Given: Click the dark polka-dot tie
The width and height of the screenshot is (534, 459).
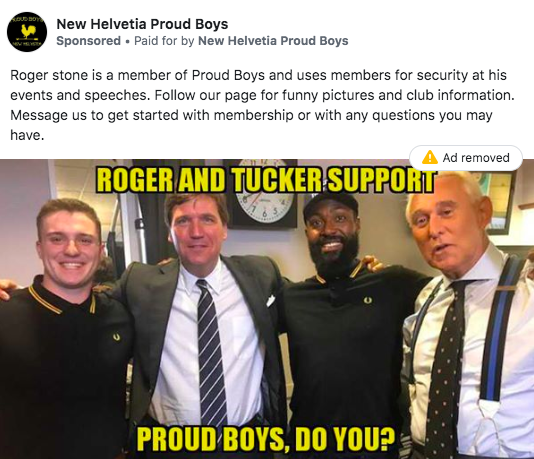Looking at the screenshot, I should coord(446,369).
